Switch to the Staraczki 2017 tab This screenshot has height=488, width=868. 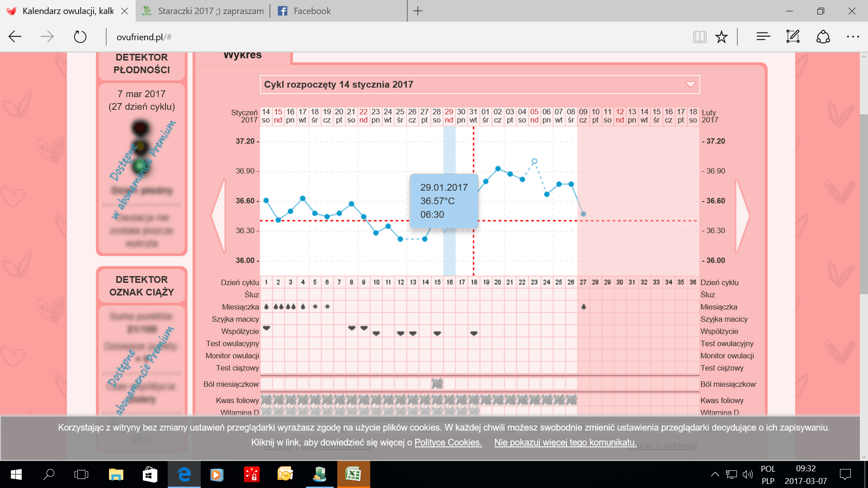pos(203,11)
